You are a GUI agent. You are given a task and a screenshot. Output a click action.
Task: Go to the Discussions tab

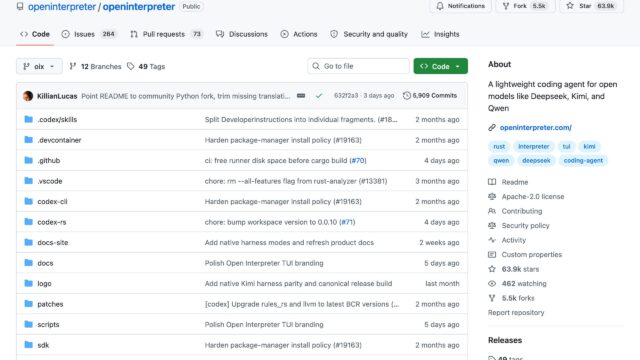(x=242, y=34)
